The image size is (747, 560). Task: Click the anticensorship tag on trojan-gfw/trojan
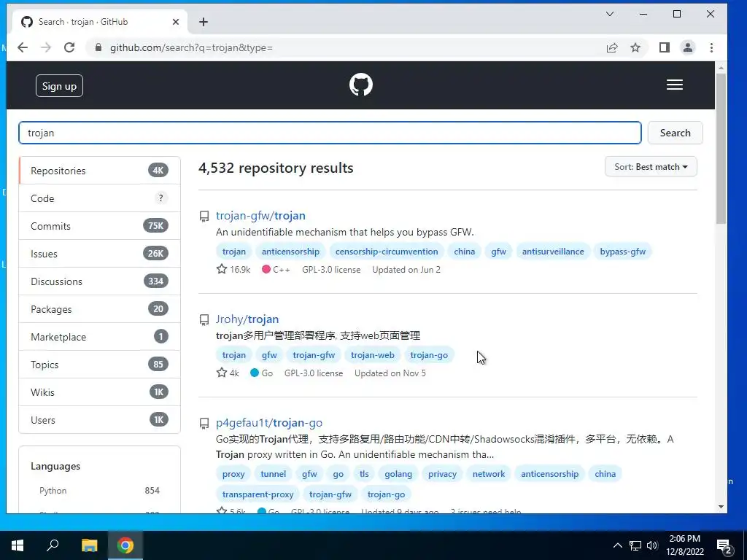point(290,252)
